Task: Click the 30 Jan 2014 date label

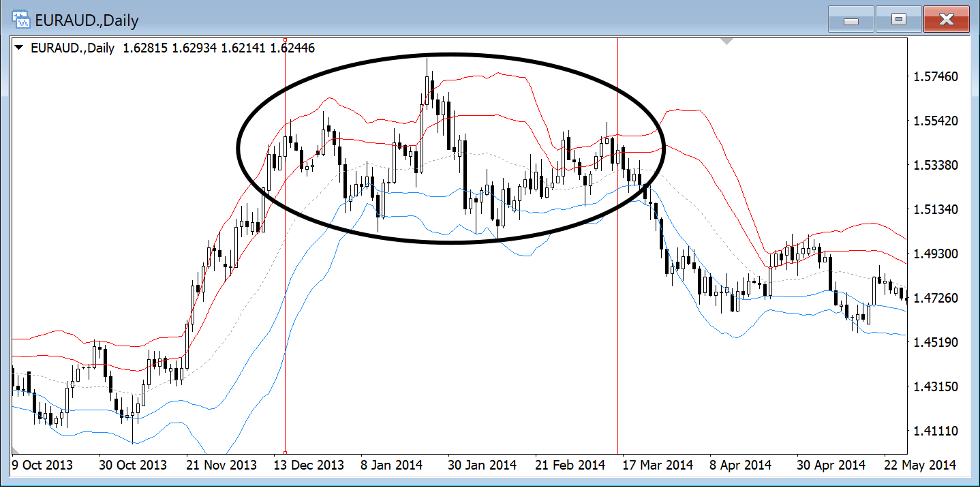Action: (482, 465)
